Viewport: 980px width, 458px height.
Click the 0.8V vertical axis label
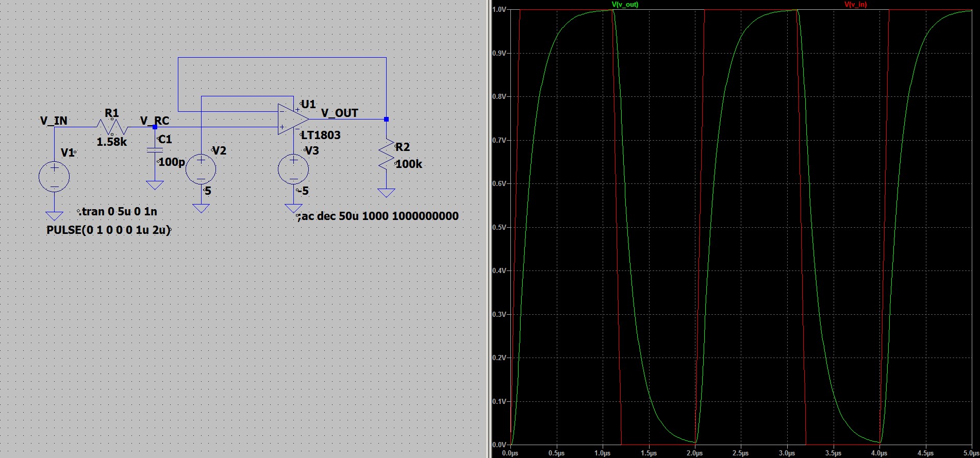[499, 96]
